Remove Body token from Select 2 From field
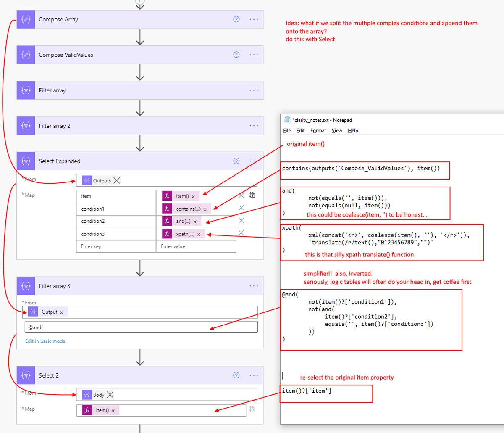 [110, 395]
